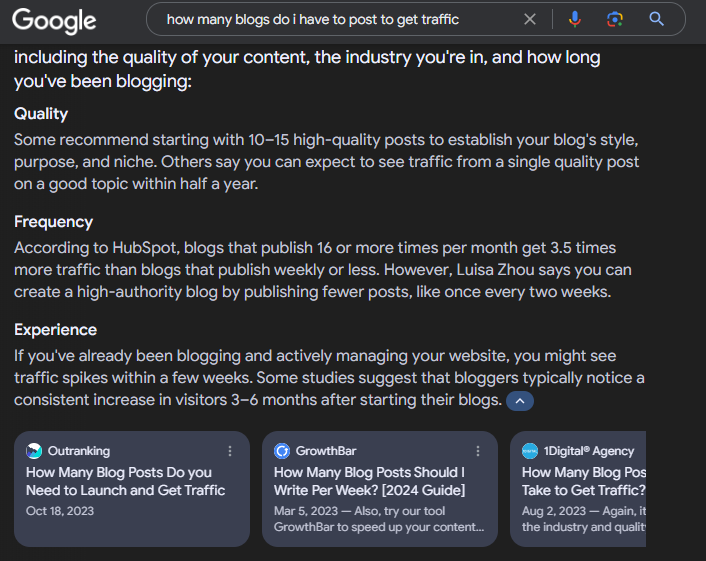Start voice search with microphone
This screenshot has width=706, height=561.
point(575,19)
